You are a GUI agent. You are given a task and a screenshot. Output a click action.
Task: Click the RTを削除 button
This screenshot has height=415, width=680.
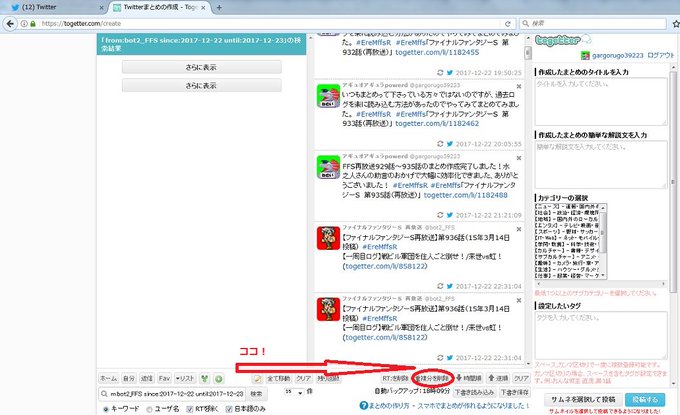(x=395, y=379)
